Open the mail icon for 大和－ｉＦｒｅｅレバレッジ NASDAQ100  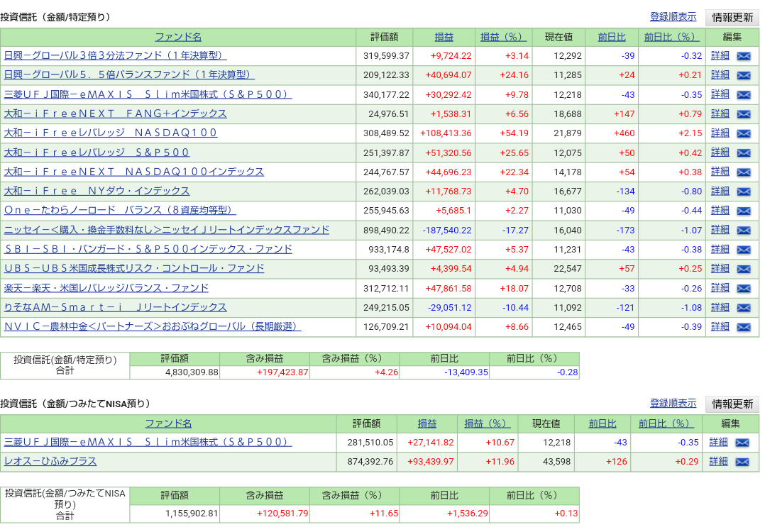(744, 133)
